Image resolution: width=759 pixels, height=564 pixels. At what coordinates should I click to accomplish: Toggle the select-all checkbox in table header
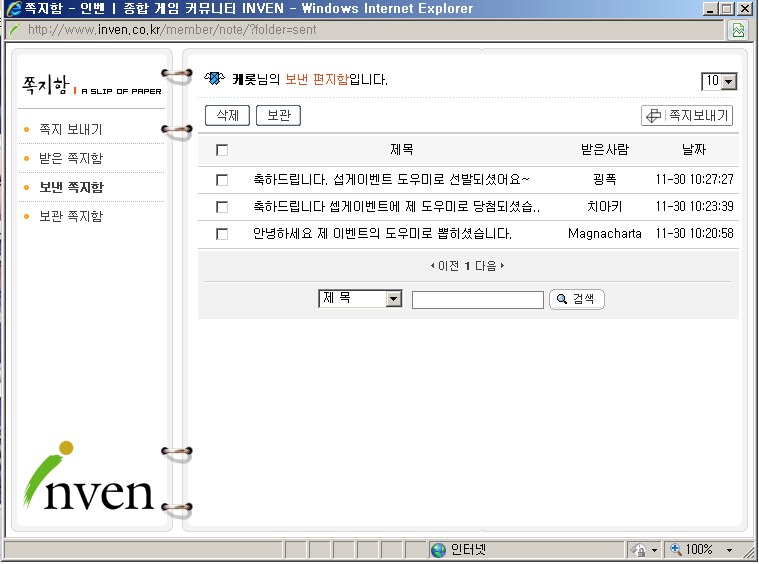[x=222, y=150]
